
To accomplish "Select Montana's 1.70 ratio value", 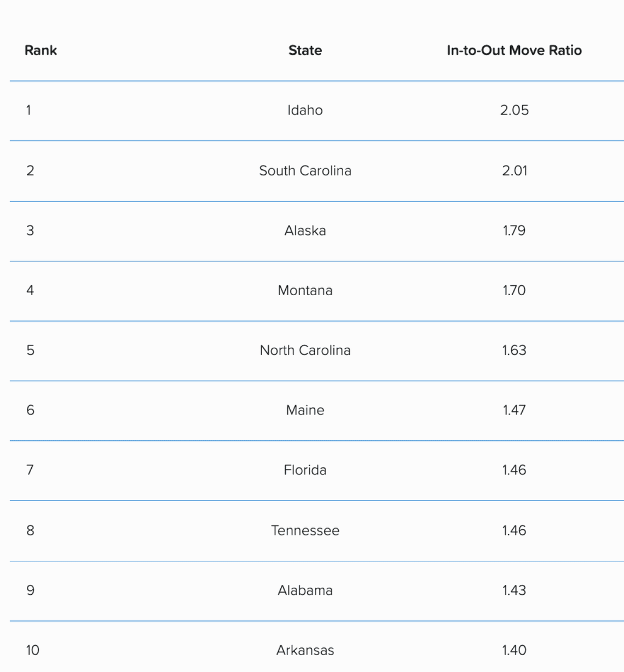I will pos(514,290).
